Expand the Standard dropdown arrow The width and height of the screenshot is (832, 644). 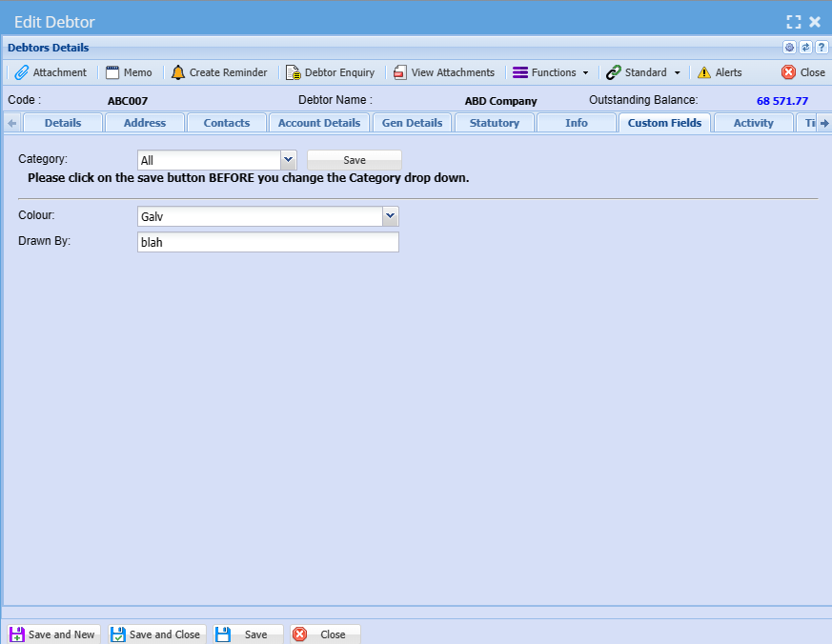coord(677,72)
